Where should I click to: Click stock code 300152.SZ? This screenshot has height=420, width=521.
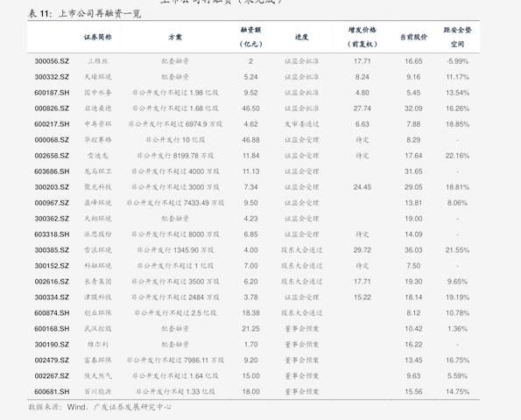click(x=52, y=266)
